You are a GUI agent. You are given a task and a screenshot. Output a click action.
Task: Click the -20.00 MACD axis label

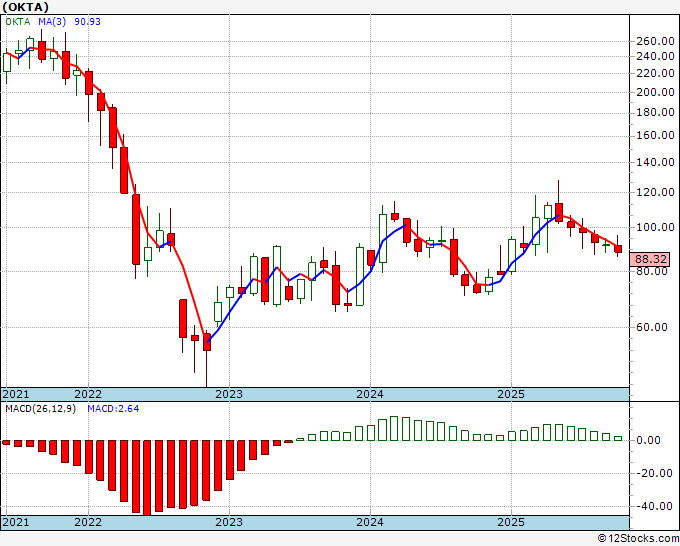654,473
